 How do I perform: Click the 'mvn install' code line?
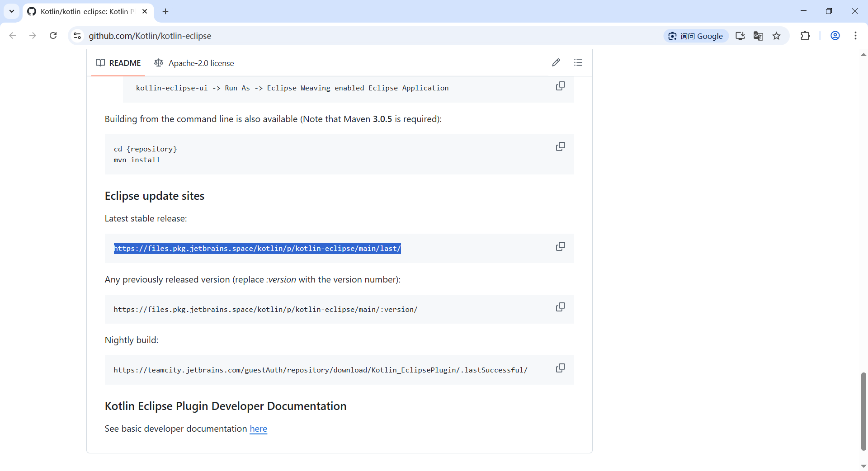pyautogui.click(x=137, y=160)
